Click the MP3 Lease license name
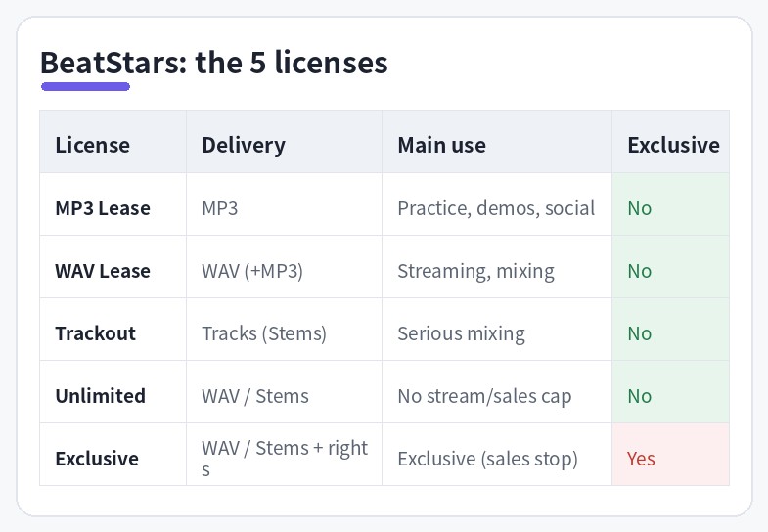The width and height of the screenshot is (768, 532). pos(103,208)
